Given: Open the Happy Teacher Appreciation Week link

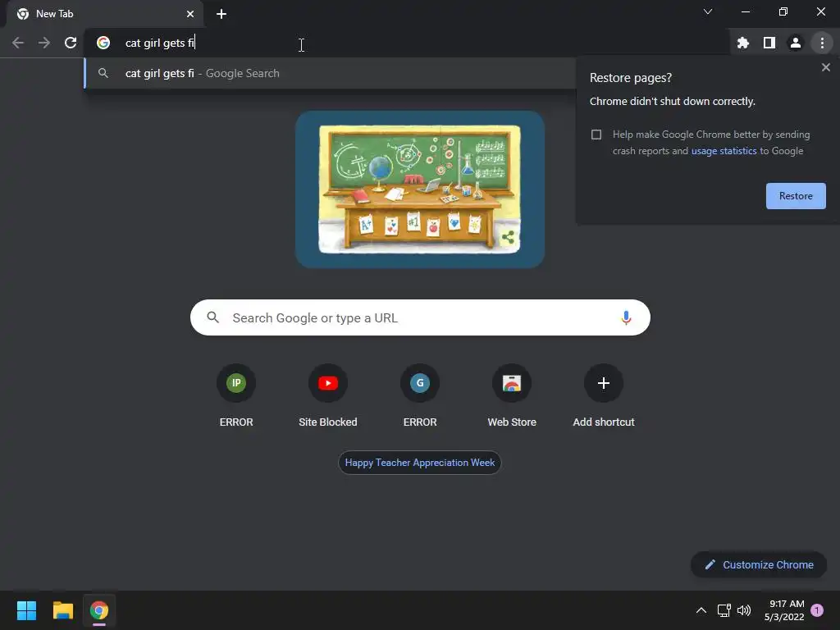Looking at the screenshot, I should (420, 463).
